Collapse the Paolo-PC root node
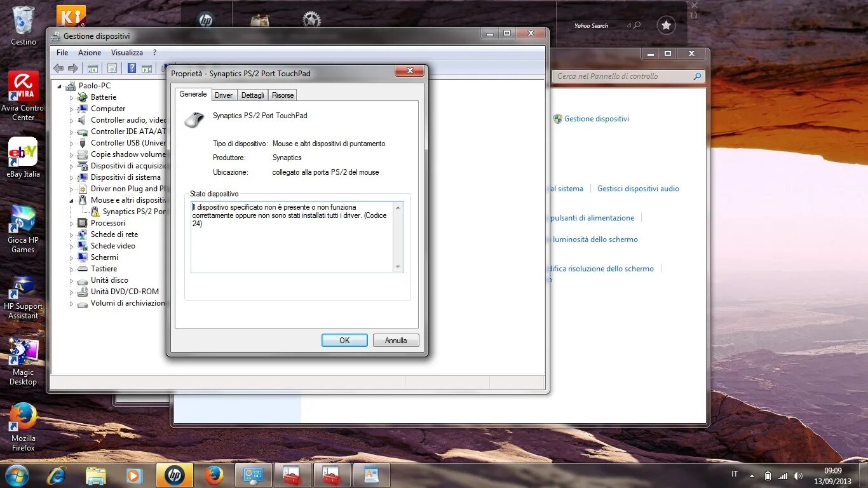868x488 pixels. [60, 86]
